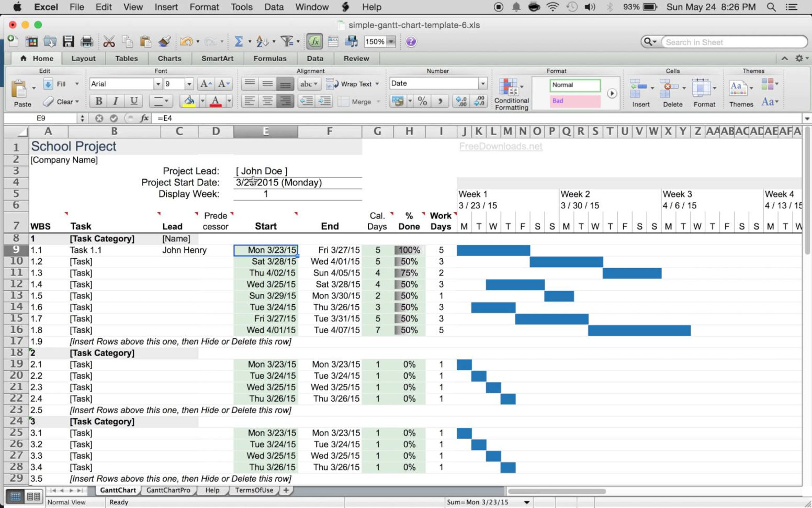Switch to the Charts ribbon tab
This screenshot has height=508, width=812.
pos(170,58)
